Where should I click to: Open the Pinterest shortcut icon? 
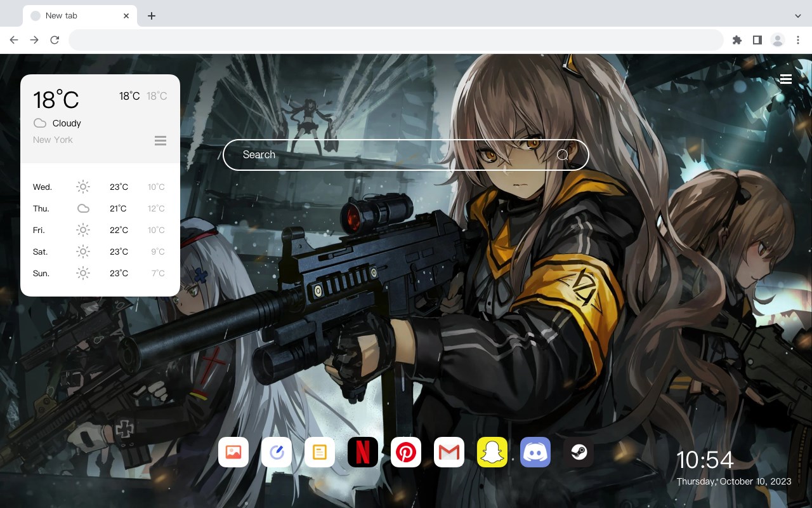pyautogui.click(x=406, y=452)
